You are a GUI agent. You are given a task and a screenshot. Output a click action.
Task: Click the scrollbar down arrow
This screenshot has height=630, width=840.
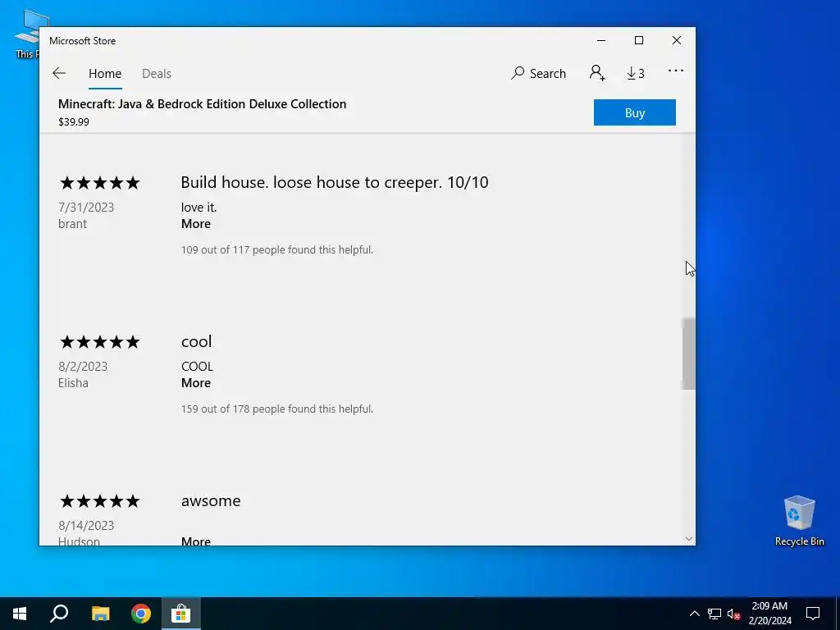[689, 539]
